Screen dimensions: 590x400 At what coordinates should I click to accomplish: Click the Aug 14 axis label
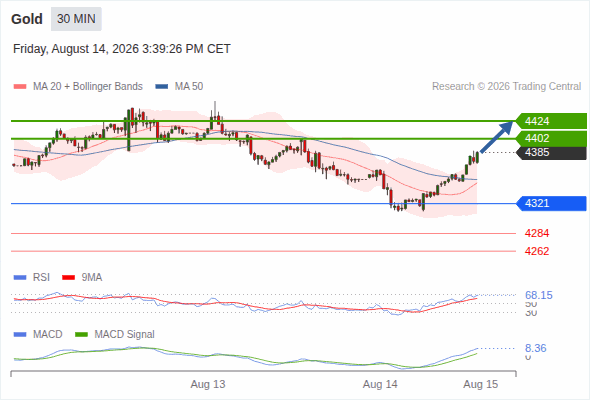(380, 385)
